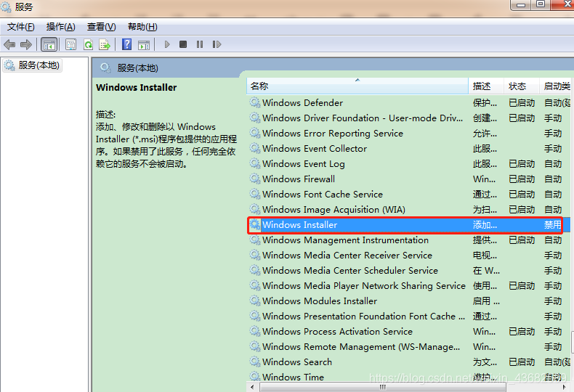
Task: Select the Windows Modules Installer gear icon
Action: pyautogui.click(x=255, y=301)
